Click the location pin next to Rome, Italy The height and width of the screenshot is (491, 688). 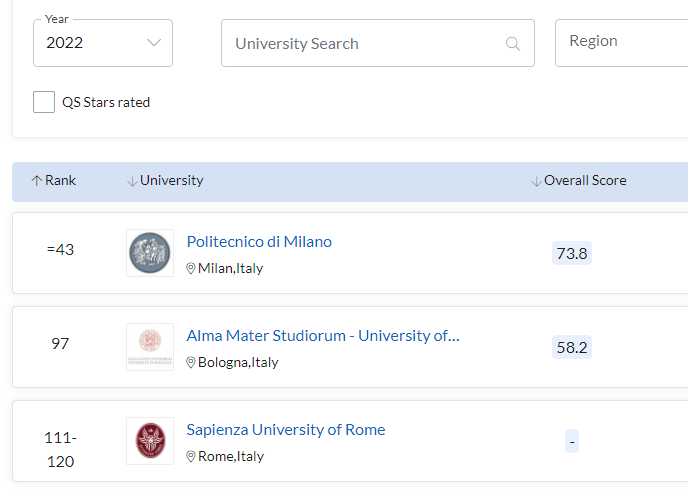point(191,457)
